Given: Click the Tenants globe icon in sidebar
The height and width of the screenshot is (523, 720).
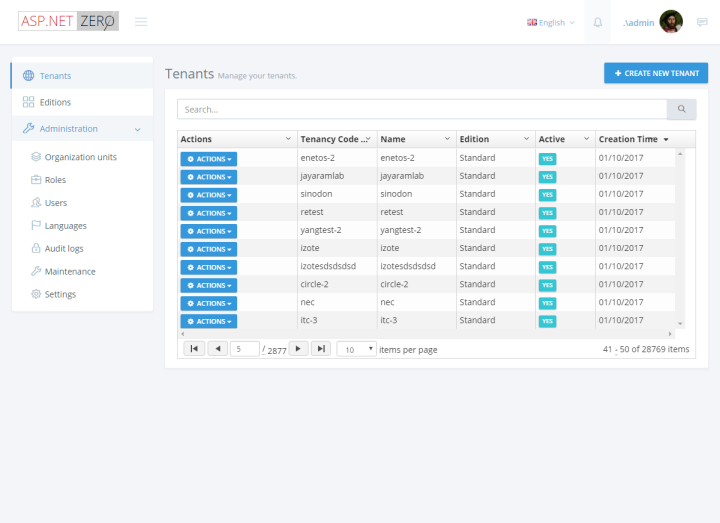Looking at the screenshot, I should 28,76.
